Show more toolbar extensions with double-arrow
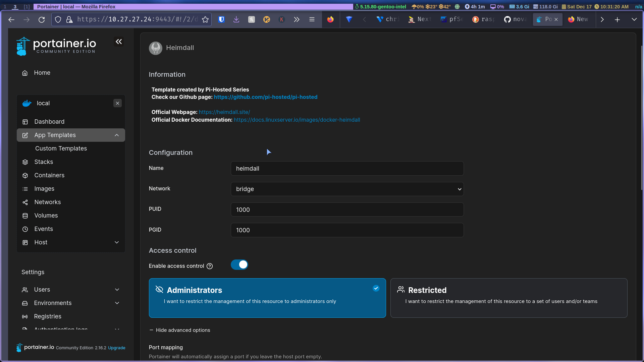This screenshot has width=644, height=362. (x=297, y=19)
